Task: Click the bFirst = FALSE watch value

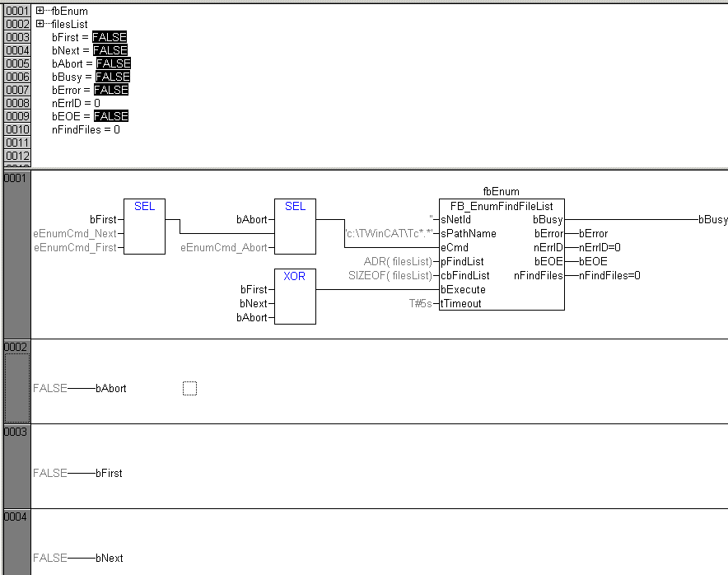Action: 109,37
